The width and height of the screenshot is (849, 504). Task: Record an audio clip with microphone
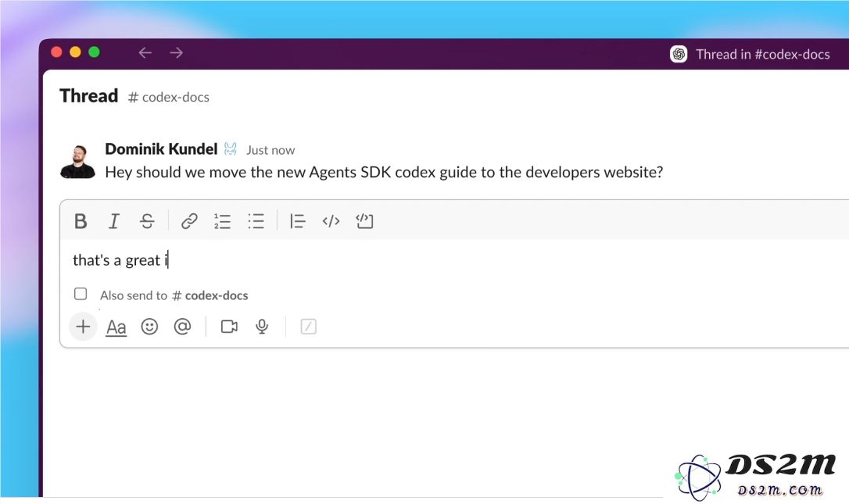(262, 327)
